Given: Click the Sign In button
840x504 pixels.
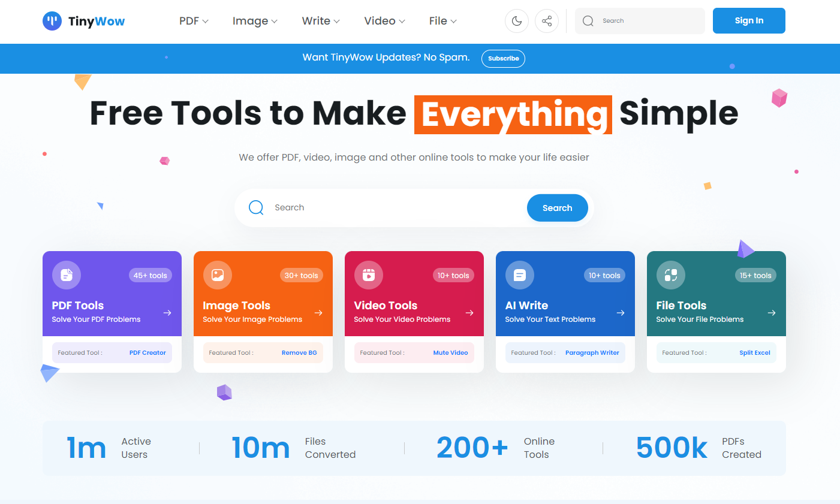Looking at the screenshot, I should click(x=749, y=20).
